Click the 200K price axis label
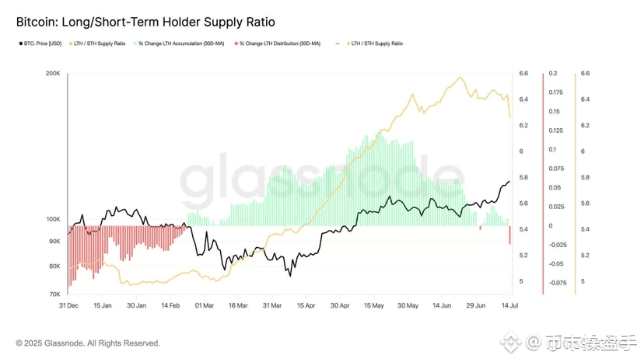Viewport: 644px width, 362px height. (x=53, y=74)
